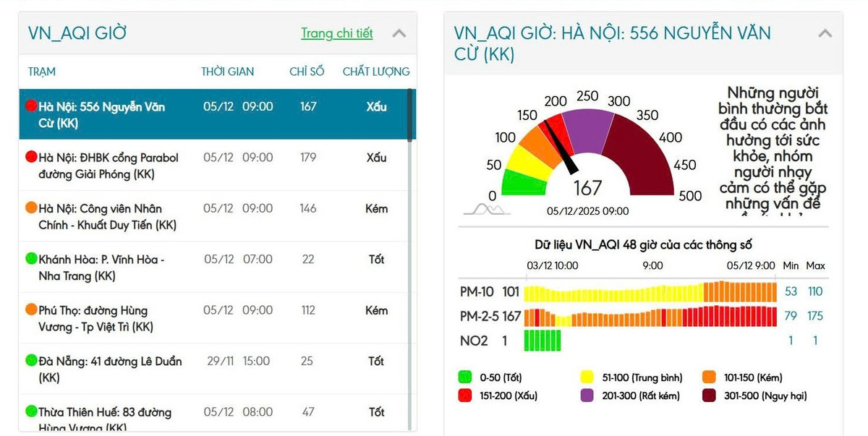This screenshot has height=436, width=868.
Task: Collapse the VN_AQI GIỜ station list panel
Action: click(399, 33)
